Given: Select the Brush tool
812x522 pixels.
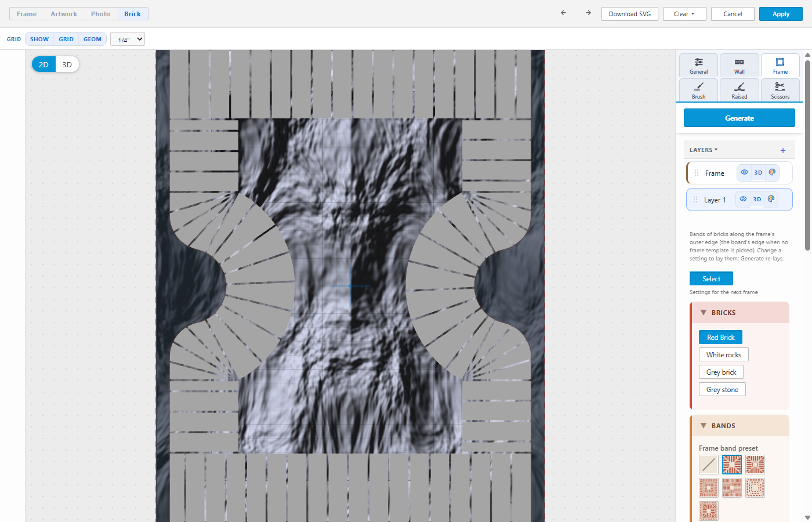Looking at the screenshot, I should pos(699,90).
